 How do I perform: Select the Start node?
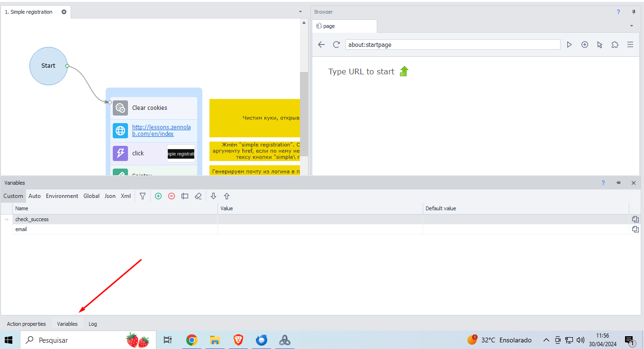coord(48,66)
